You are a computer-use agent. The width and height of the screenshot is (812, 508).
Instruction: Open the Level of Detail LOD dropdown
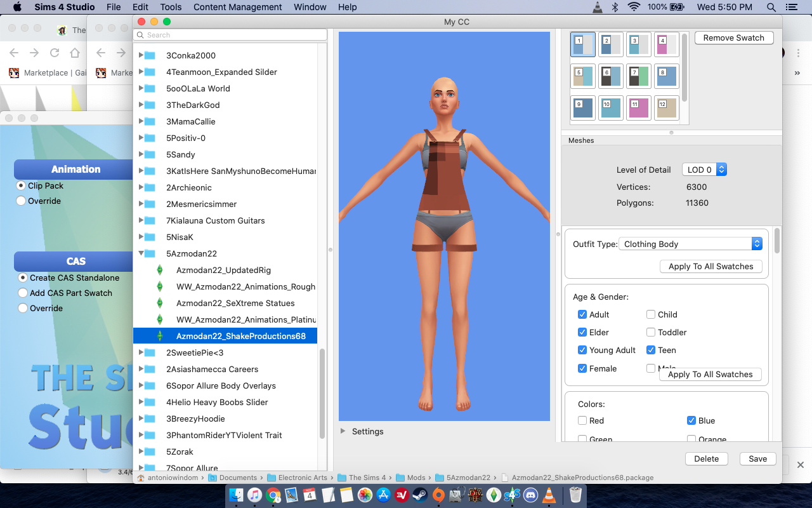(x=704, y=170)
